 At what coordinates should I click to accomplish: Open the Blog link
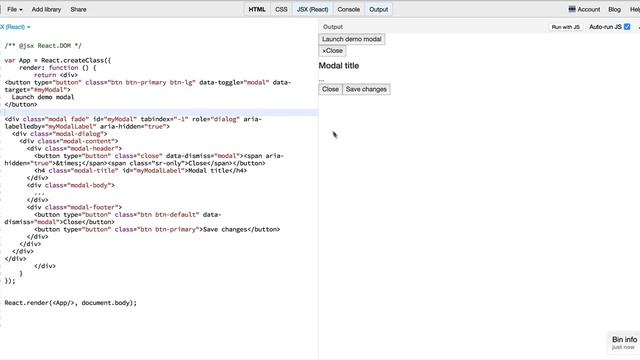coord(614,9)
